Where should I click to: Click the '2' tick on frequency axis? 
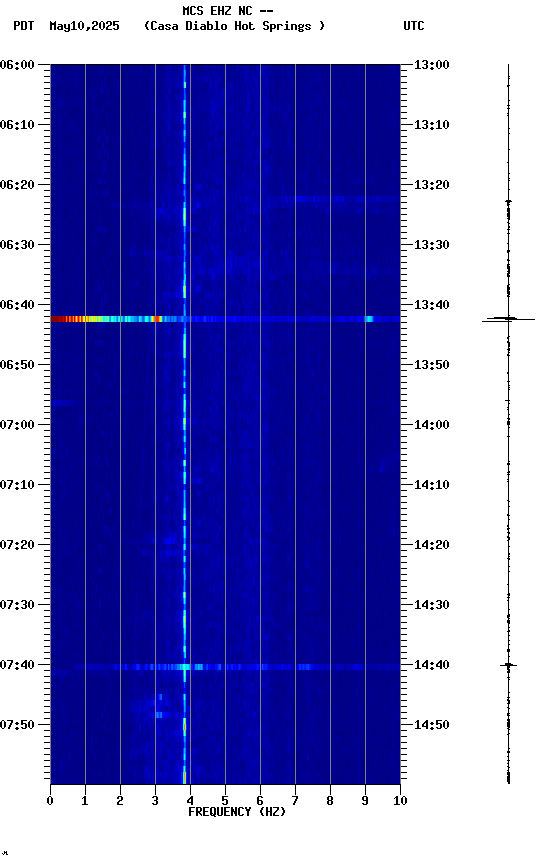120,801
